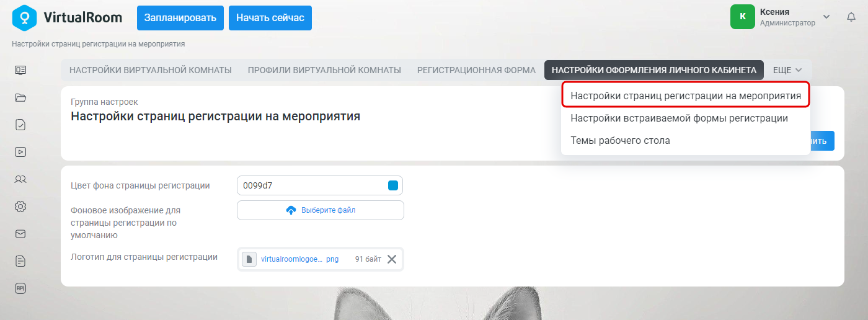Click Выберите файл upload button
This screenshot has height=320, width=868.
click(321, 210)
